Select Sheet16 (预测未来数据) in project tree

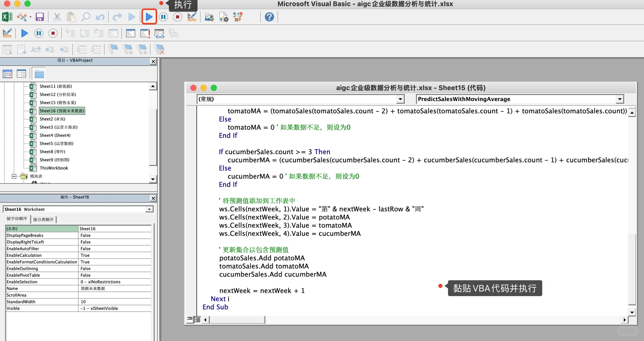[62, 111]
